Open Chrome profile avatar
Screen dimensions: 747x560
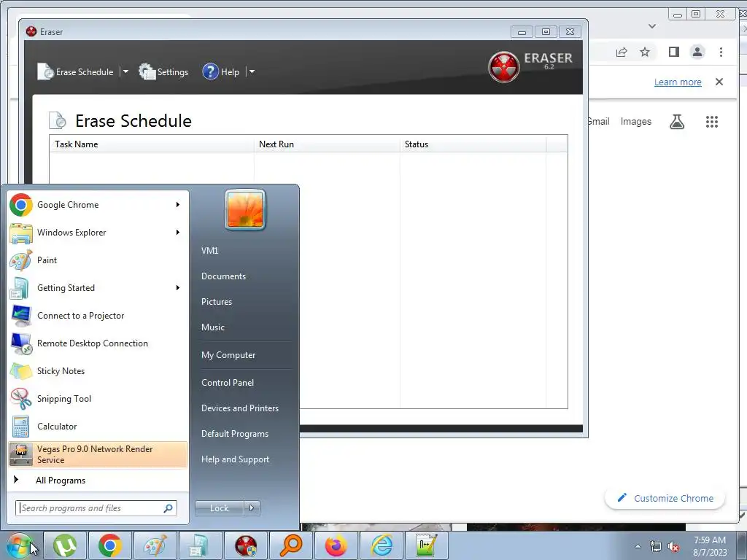pyautogui.click(x=697, y=52)
